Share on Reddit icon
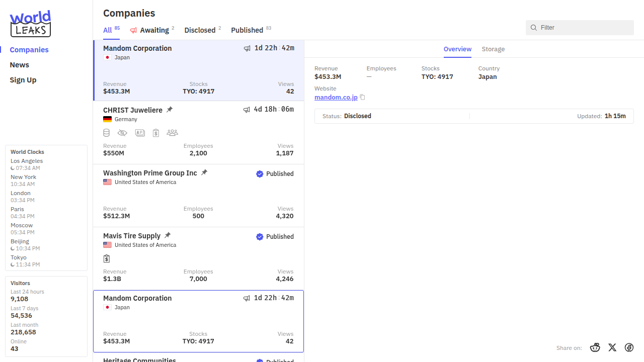The height and width of the screenshot is (362, 644). pyautogui.click(x=595, y=347)
